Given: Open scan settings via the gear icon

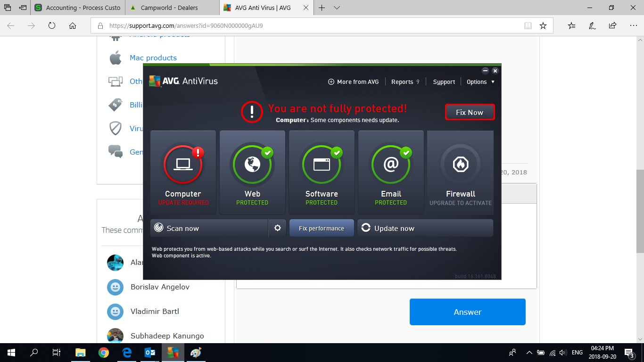Looking at the screenshot, I should click(x=277, y=228).
